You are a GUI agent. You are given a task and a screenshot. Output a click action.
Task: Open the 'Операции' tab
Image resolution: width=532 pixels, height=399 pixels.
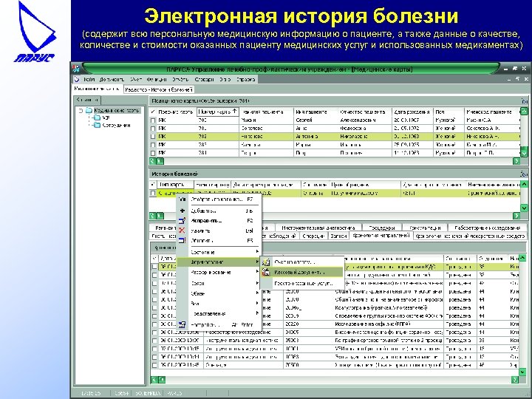(x=313, y=236)
